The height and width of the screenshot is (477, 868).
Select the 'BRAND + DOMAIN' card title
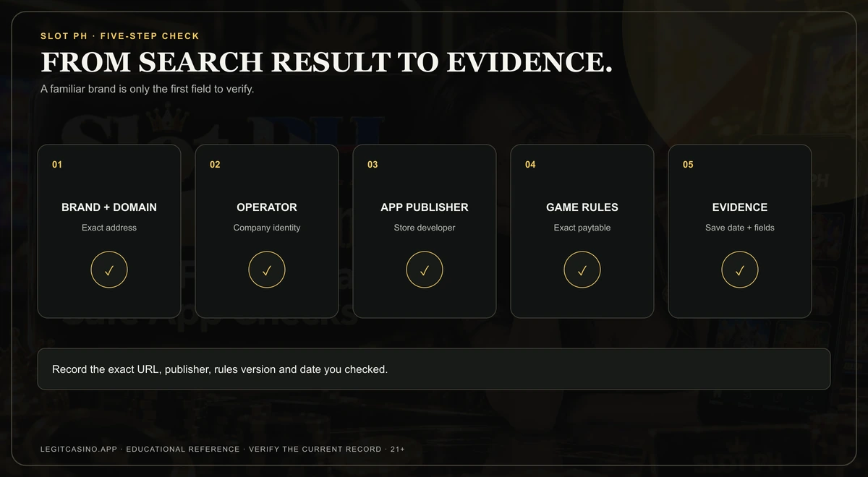[109, 207]
